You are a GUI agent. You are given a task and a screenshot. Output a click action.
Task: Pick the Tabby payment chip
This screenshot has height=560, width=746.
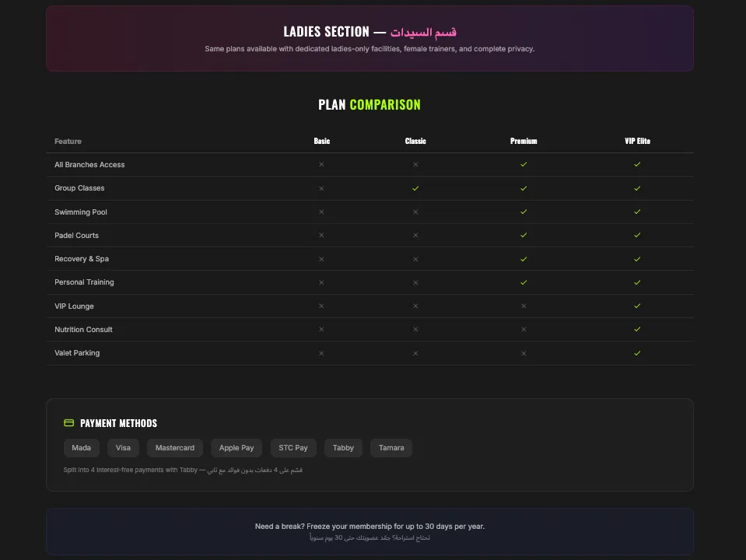[x=343, y=448]
